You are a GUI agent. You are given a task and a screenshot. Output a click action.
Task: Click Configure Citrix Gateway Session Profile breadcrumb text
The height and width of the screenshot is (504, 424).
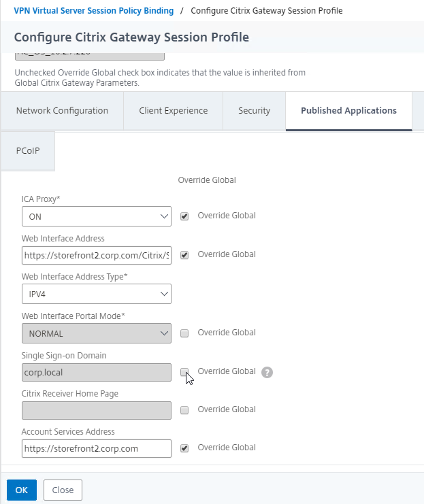pos(267,11)
